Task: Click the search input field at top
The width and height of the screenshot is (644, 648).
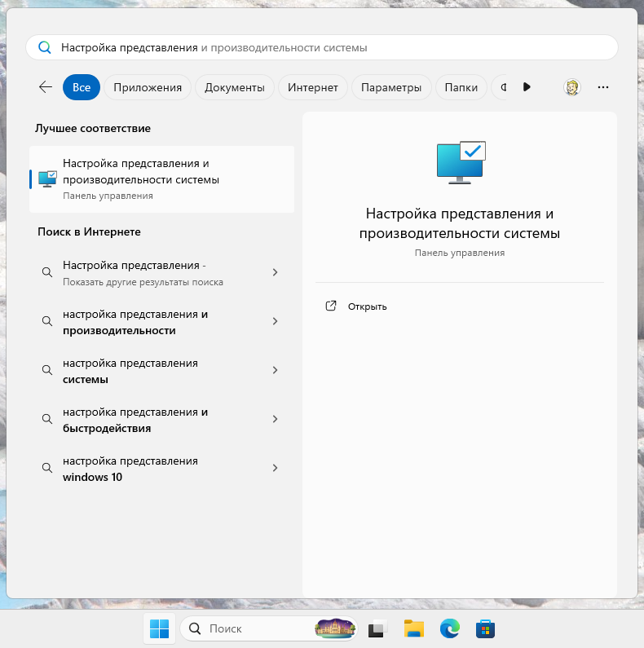Action: 326,47
